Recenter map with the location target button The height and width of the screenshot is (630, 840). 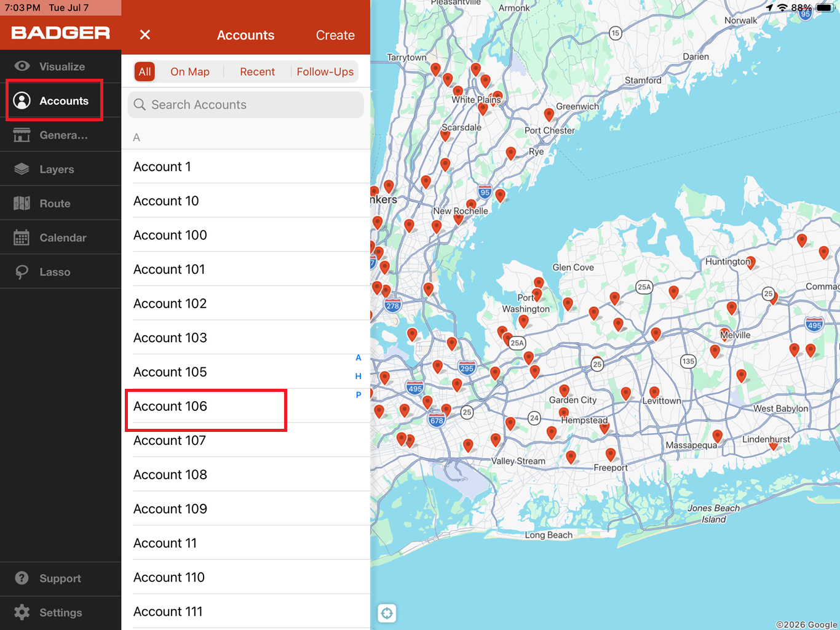point(387,613)
